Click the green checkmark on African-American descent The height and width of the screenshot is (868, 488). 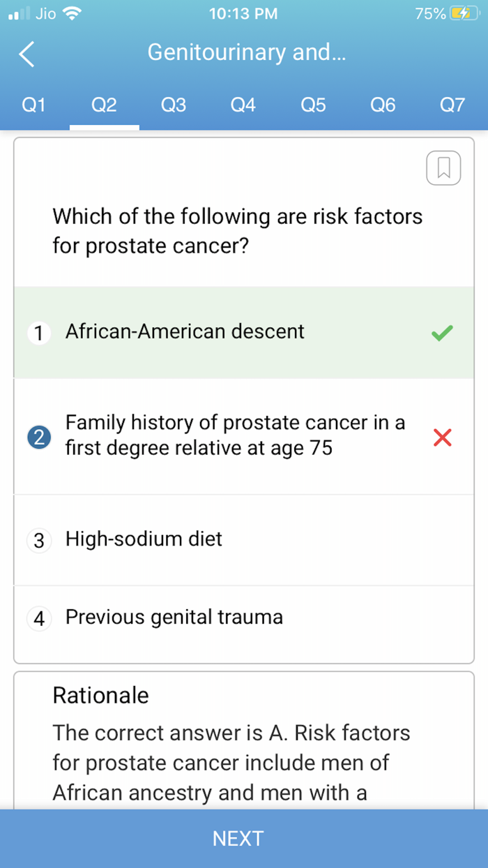pyautogui.click(x=441, y=333)
